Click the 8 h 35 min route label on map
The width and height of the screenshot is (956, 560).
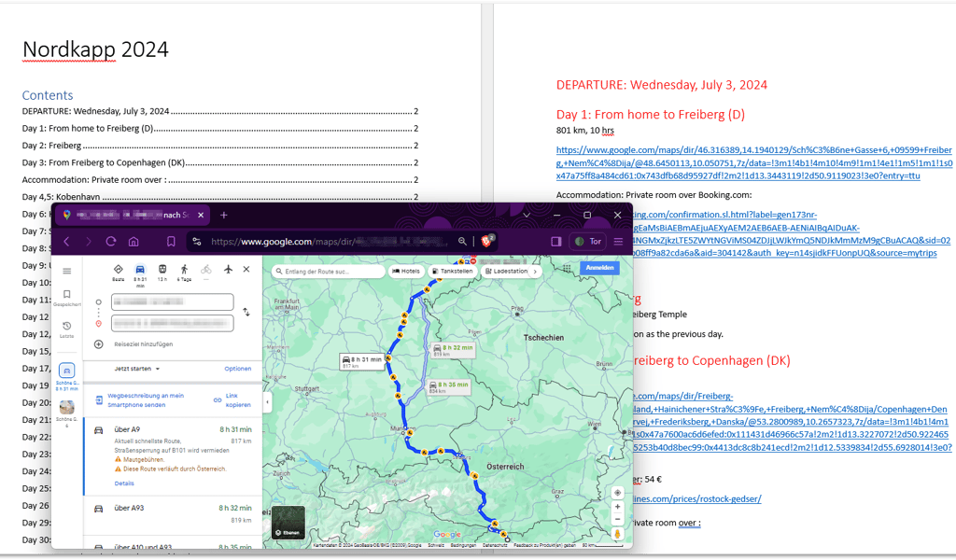[448, 387]
